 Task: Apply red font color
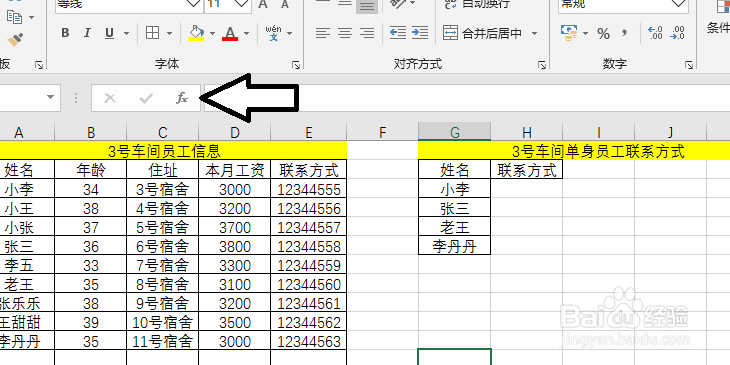pyautogui.click(x=230, y=33)
